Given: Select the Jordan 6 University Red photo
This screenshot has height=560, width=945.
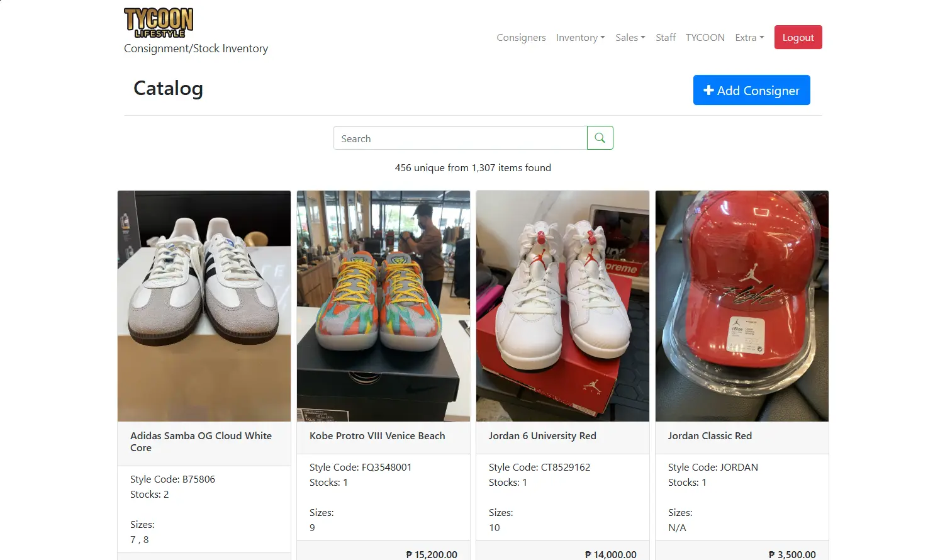Looking at the screenshot, I should 562,306.
